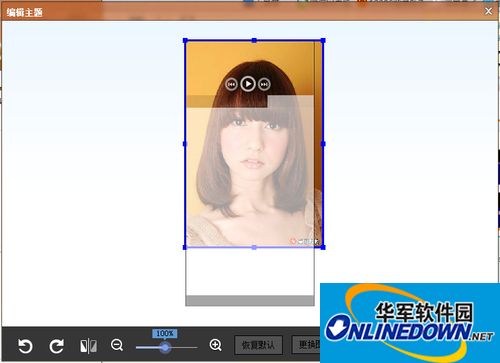Zoom out with the minus magnifier icon
The image size is (500, 363).
pyautogui.click(x=117, y=345)
